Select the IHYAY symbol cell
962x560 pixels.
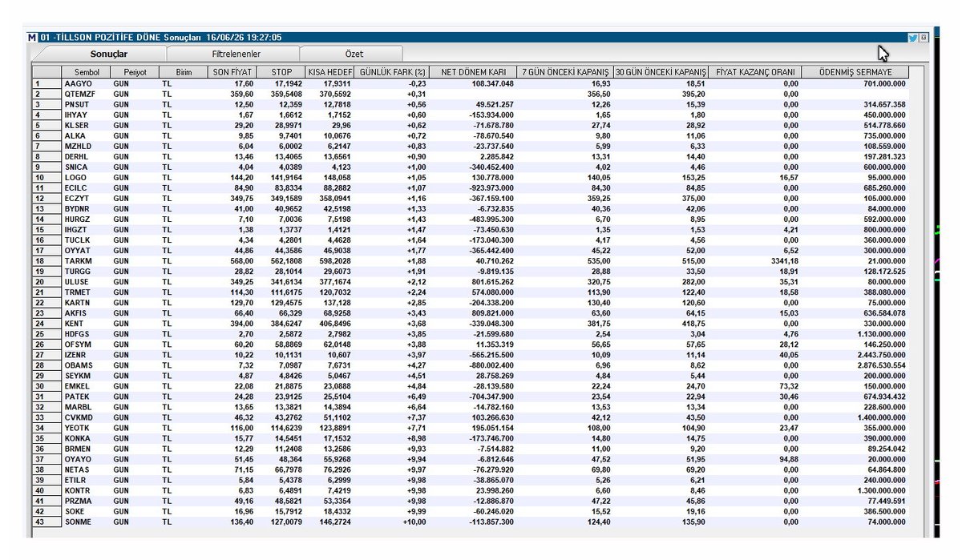(x=87, y=115)
